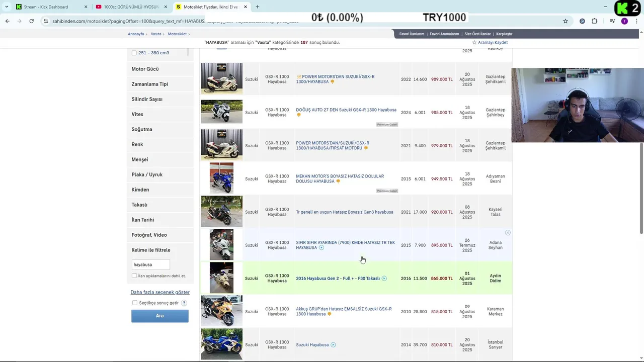Open the tab search dropdown arrow
Screen dimensions: 644x362
6,7
